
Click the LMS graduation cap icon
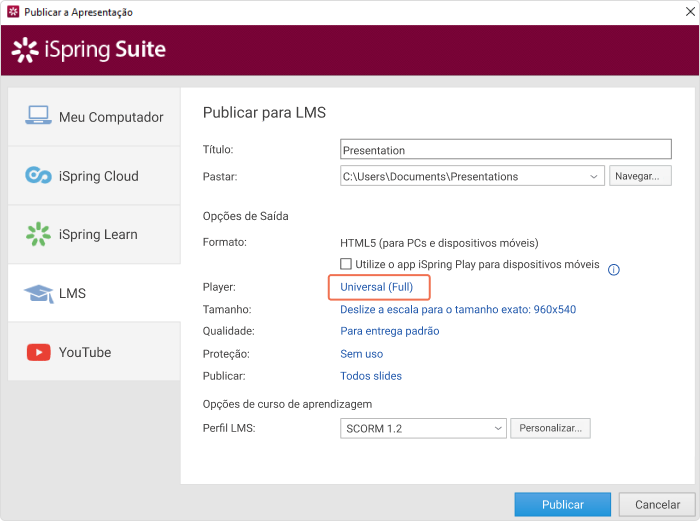39,293
